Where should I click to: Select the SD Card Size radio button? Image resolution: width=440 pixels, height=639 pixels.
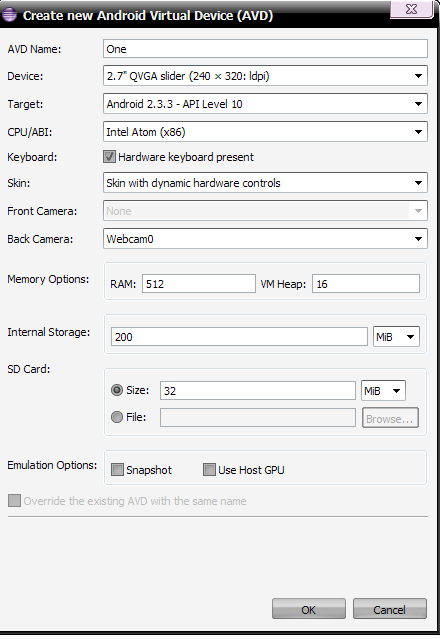point(117,390)
